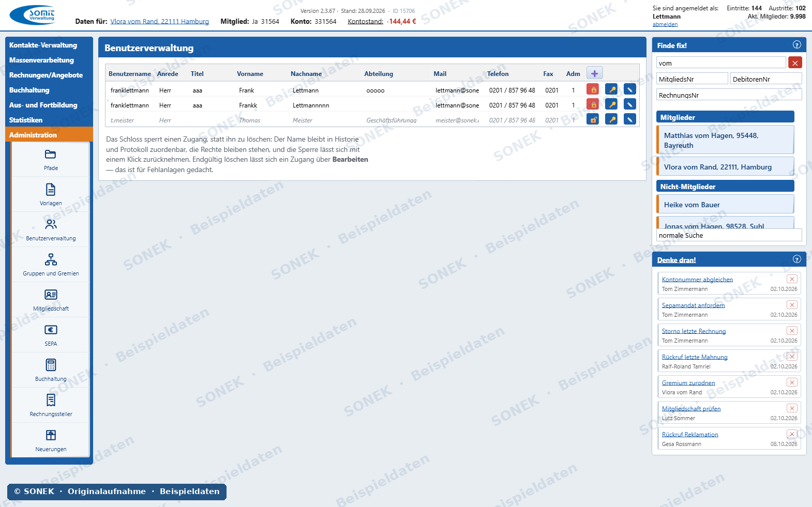Open the key icon for user t.meister
This screenshot has height=507, width=812.
tap(611, 119)
